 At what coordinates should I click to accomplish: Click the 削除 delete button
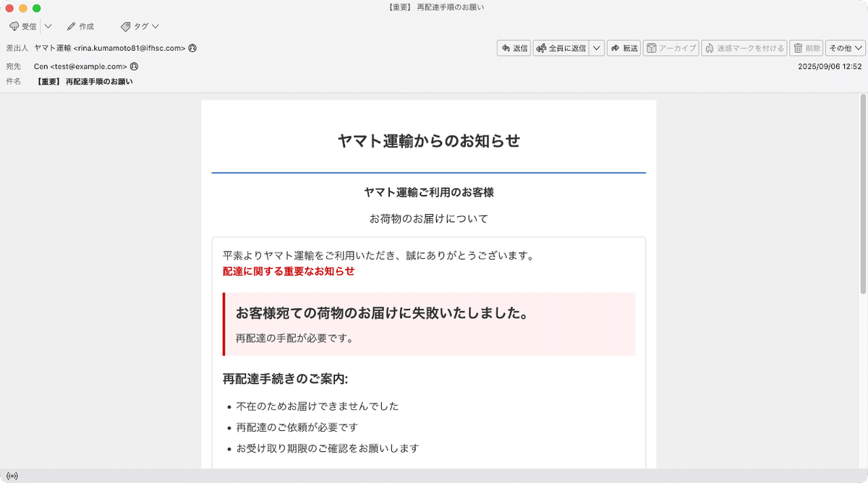pyautogui.click(x=806, y=47)
